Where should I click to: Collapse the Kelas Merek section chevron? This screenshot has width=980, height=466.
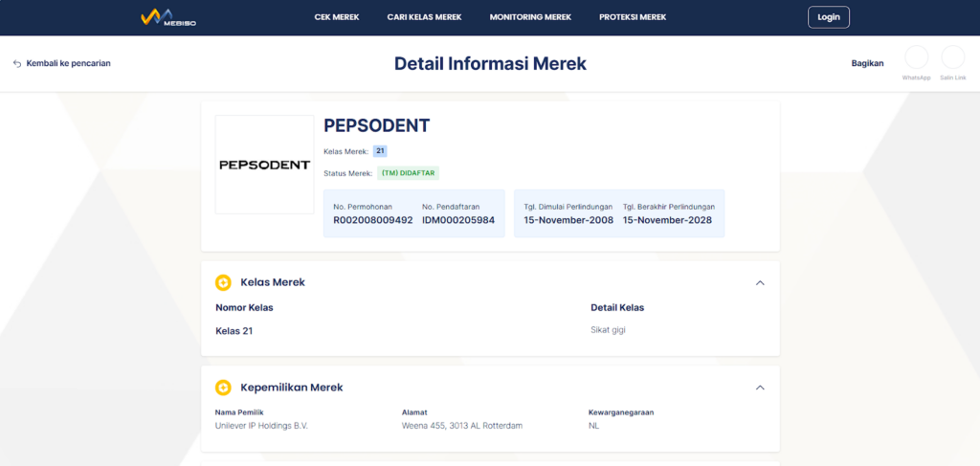click(x=760, y=282)
